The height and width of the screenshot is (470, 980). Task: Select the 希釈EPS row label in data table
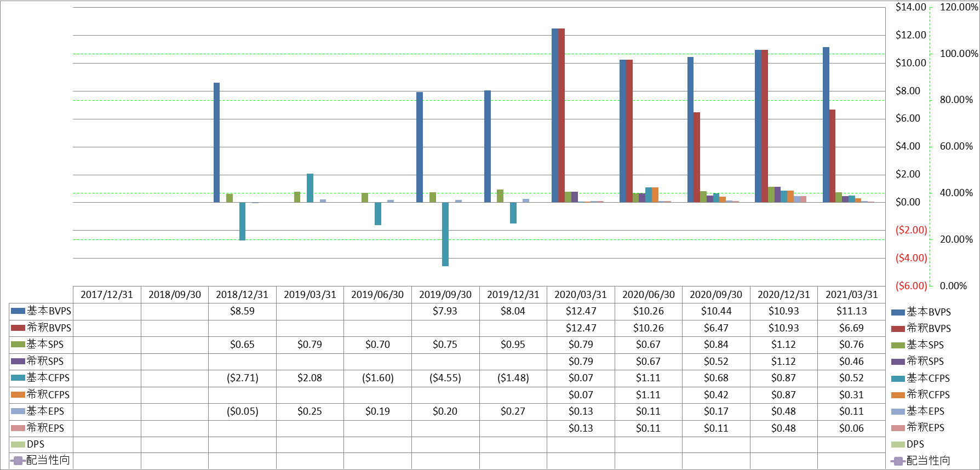point(45,428)
